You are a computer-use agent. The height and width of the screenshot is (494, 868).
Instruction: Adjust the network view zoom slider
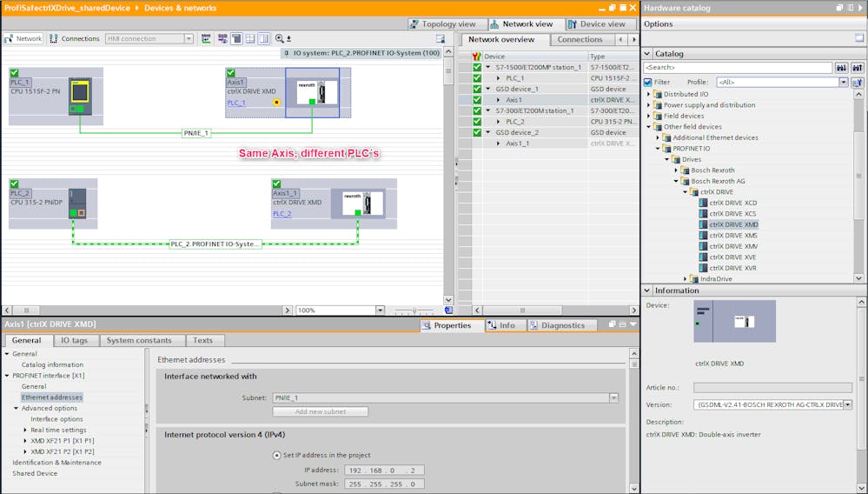click(414, 310)
